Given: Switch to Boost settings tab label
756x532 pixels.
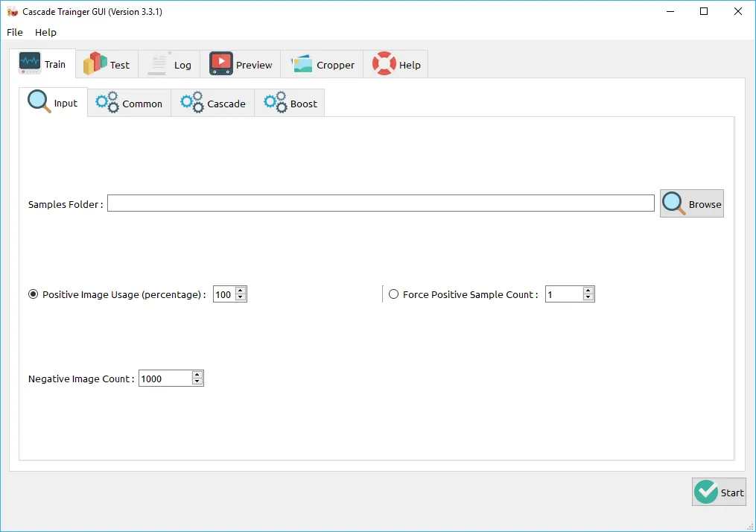Looking at the screenshot, I should 304,104.
